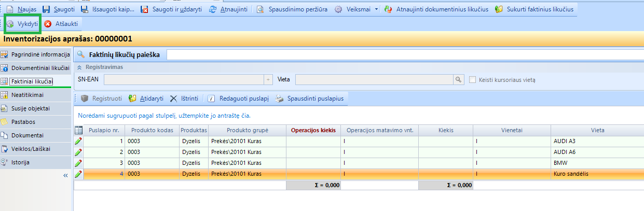644x211 pixels.
Task: Click the grid column chooser icon
Action: pyautogui.click(x=79, y=130)
